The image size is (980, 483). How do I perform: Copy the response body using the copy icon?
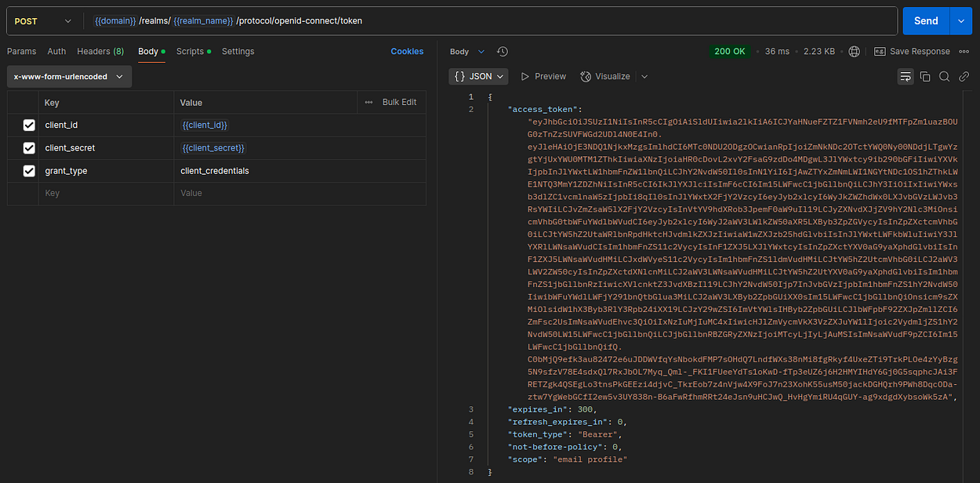(926, 76)
